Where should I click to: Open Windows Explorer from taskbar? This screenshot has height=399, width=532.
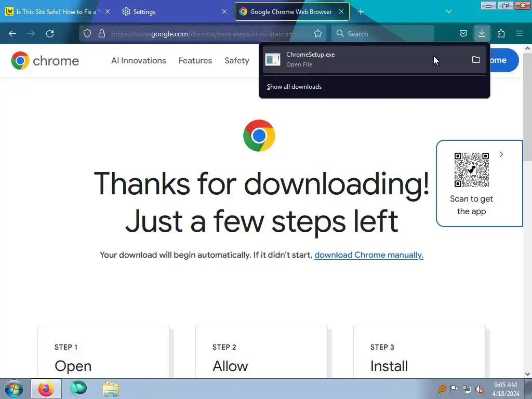coord(111,389)
